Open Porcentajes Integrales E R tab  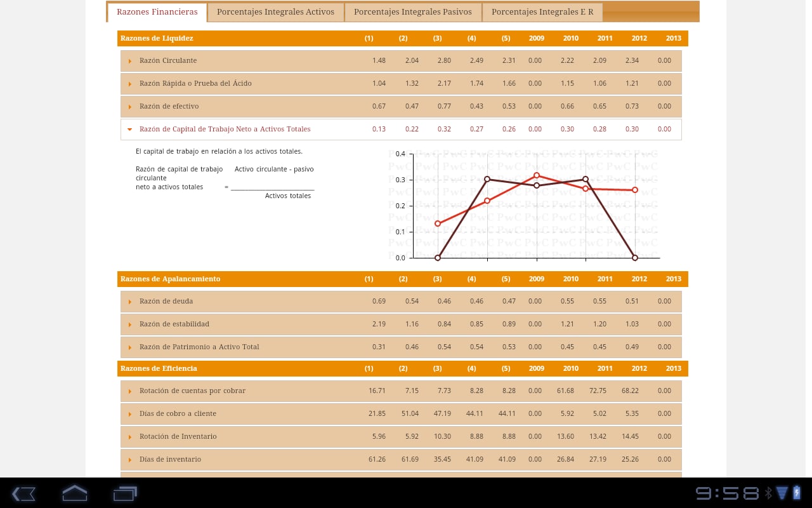click(x=542, y=12)
